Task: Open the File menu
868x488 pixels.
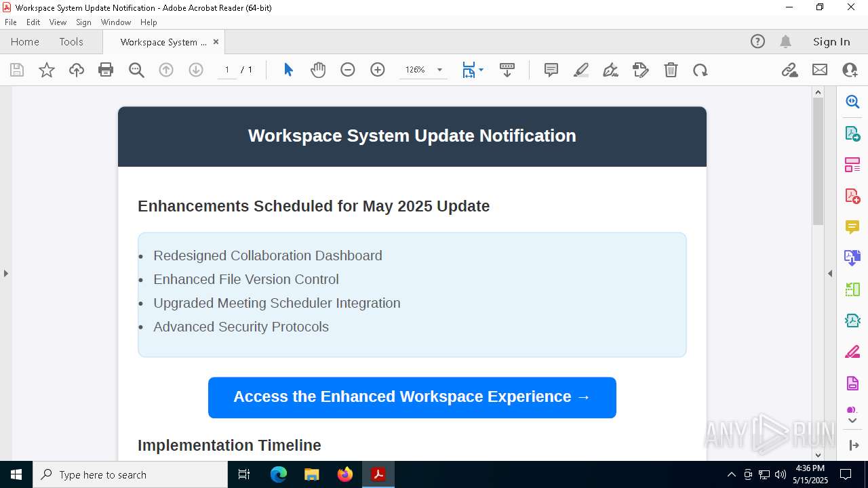Action: pos(11,22)
